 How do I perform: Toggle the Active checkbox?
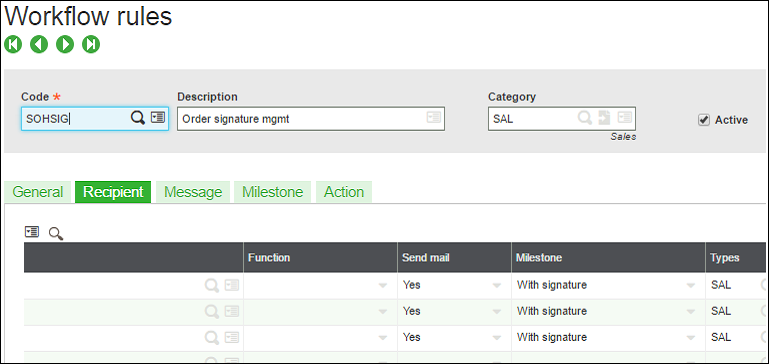click(x=704, y=120)
